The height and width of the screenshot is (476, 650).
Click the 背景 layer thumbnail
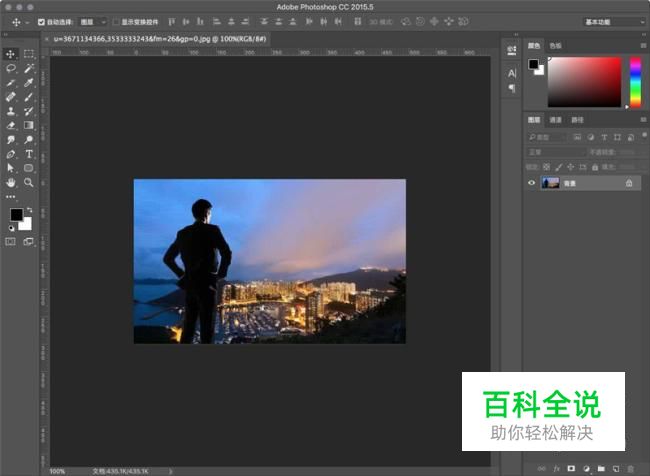pos(550,183)
